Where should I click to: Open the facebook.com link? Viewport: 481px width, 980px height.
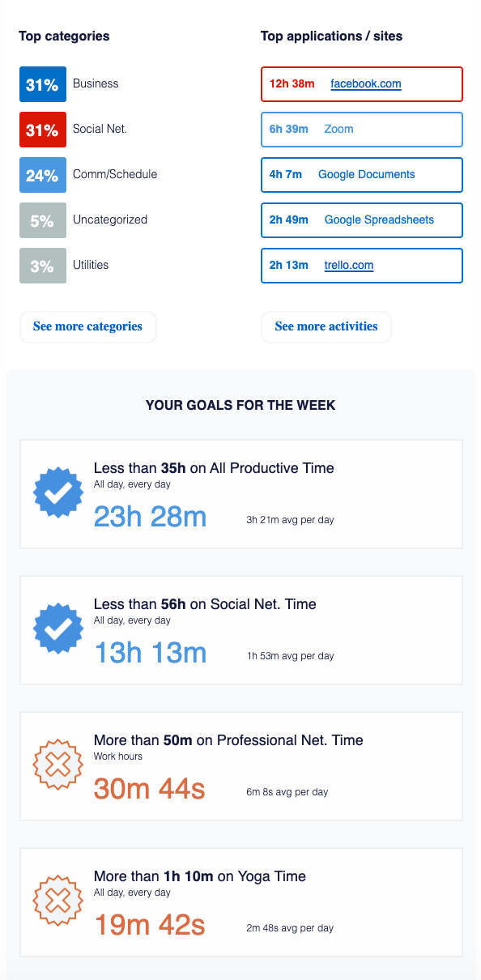click(366, 84)
